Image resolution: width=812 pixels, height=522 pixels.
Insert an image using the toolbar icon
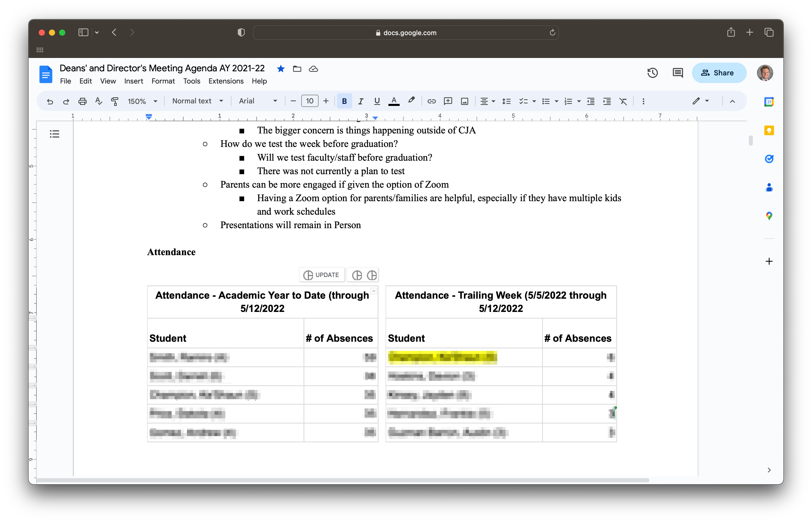[x=464, y=101]
